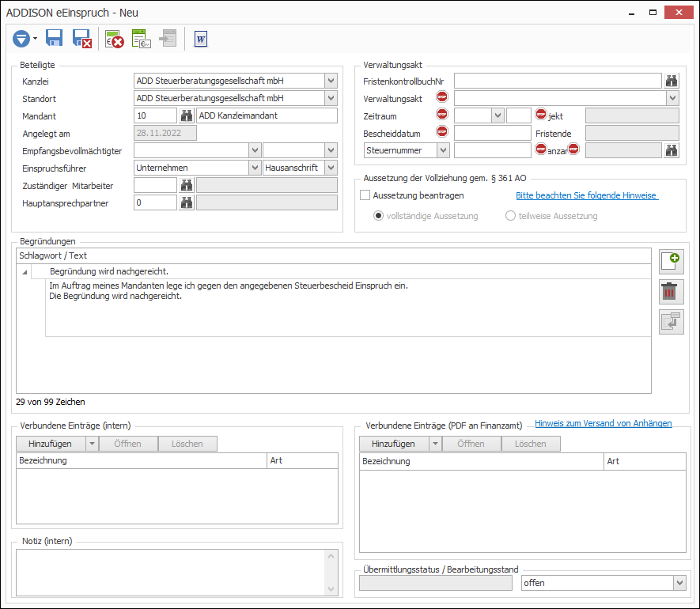The image size is (700, 609).
Task: Select vollständige Aussetzung radio button
Action: 378,216
